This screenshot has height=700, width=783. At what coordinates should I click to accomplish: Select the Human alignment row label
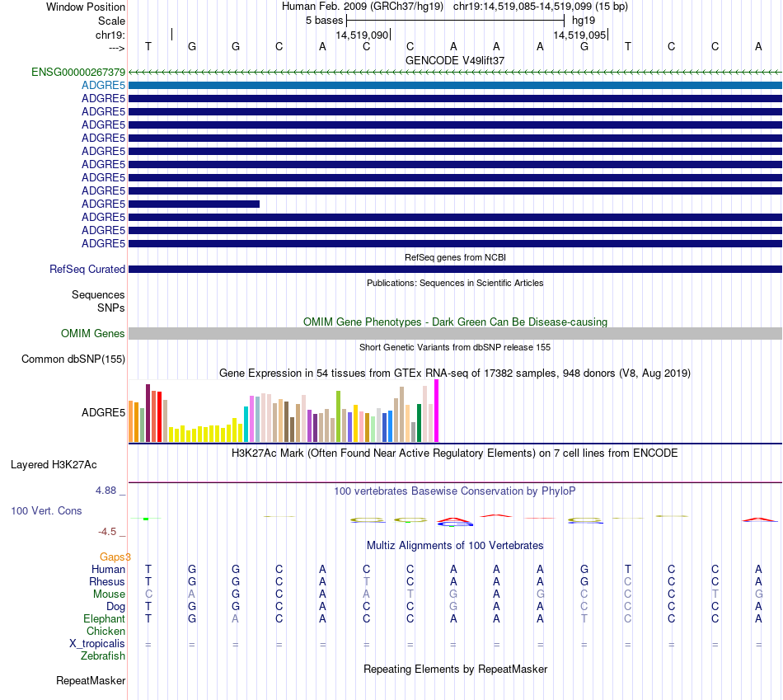108,570
